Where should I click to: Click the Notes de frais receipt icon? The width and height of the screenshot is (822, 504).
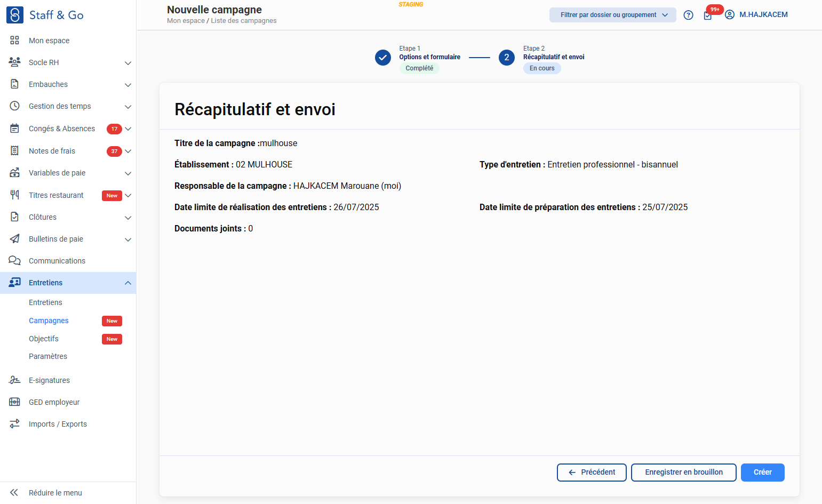click(14, 151)
